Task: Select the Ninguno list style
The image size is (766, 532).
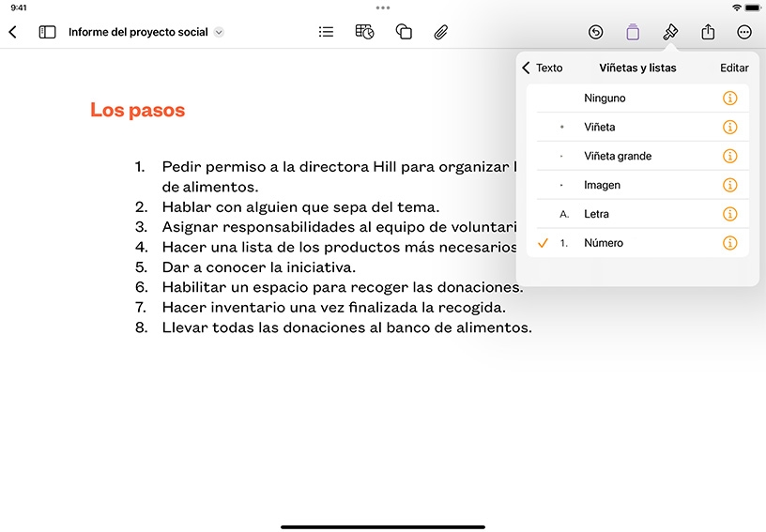Action: pyautogui.click(x=637, y=99)
